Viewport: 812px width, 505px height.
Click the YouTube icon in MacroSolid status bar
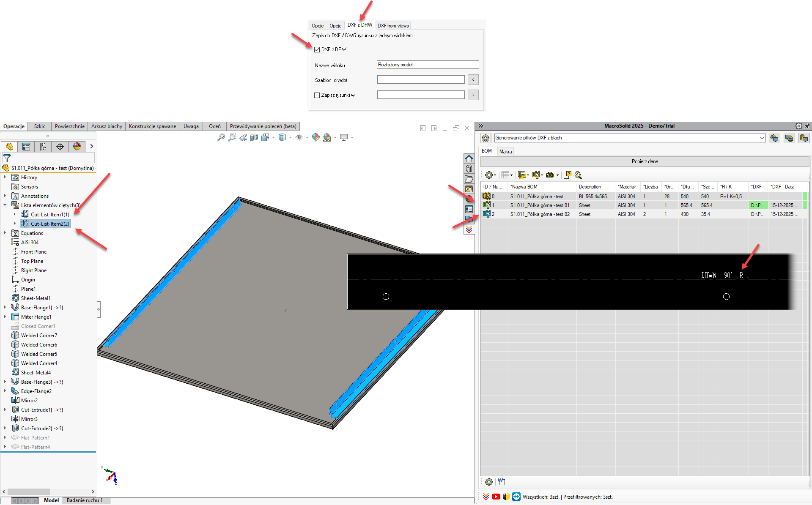pos(496,497)
